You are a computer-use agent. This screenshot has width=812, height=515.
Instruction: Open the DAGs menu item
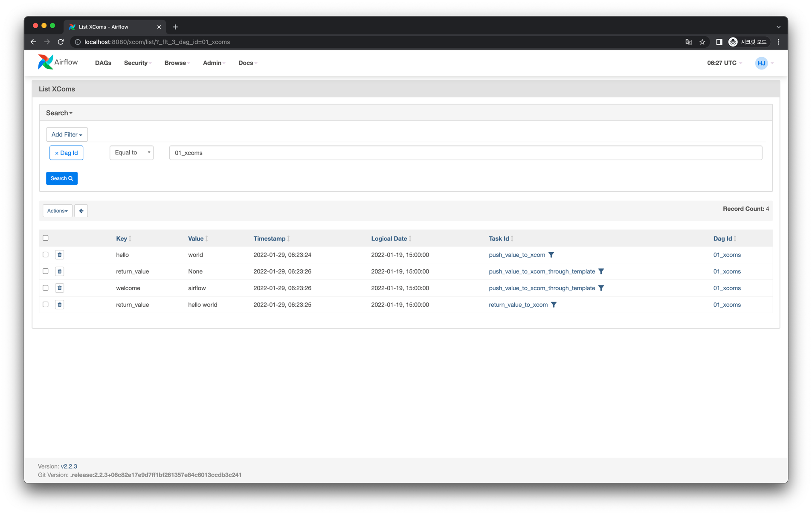[x=103, y=63]
